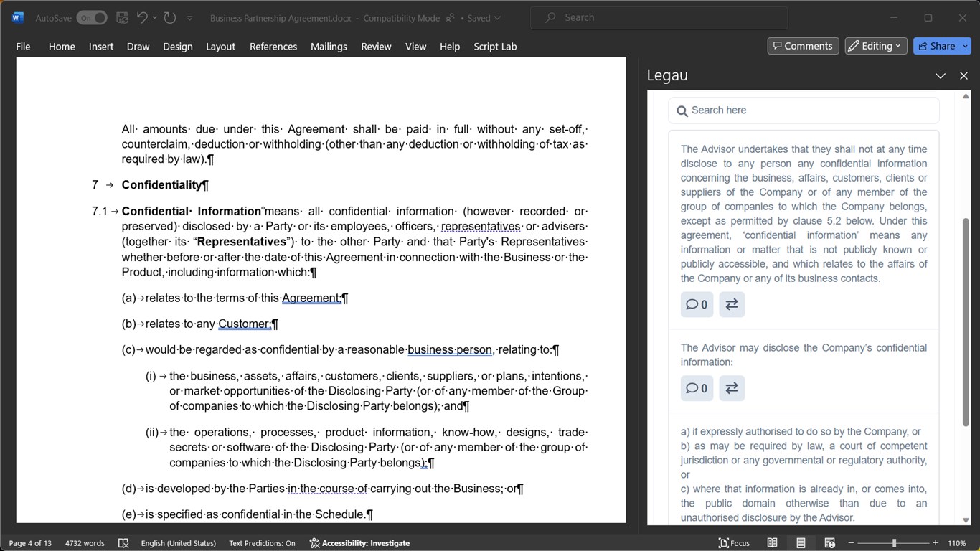The image size is (980, 551).
Task: Click the Redo/Repeat icon
Action: pos(170,18)
